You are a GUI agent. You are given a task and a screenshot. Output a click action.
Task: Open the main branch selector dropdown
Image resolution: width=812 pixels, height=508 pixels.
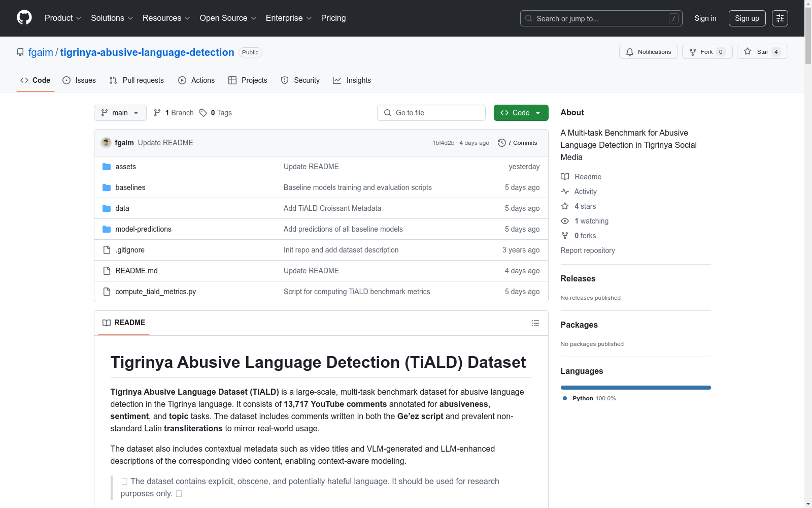pyautogui.click(x=120, y=113)
